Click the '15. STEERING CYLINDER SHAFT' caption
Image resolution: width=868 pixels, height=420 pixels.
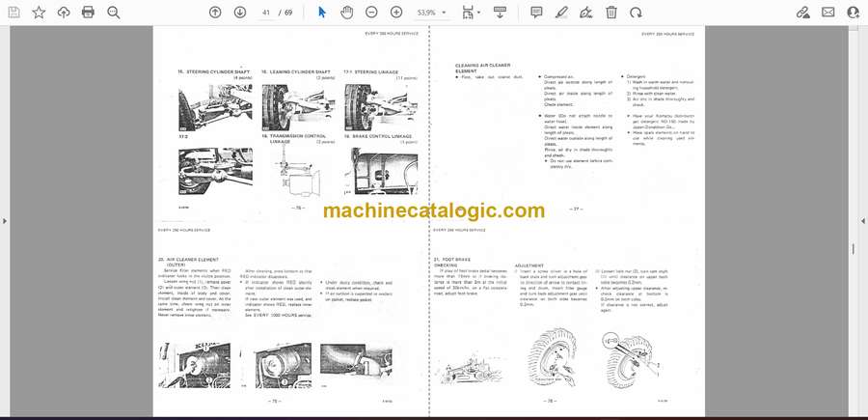[214, 72]
